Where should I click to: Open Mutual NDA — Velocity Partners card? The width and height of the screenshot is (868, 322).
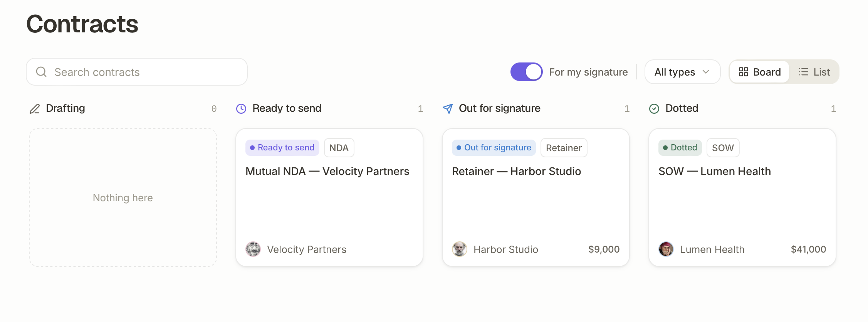[x=329, y=197]
